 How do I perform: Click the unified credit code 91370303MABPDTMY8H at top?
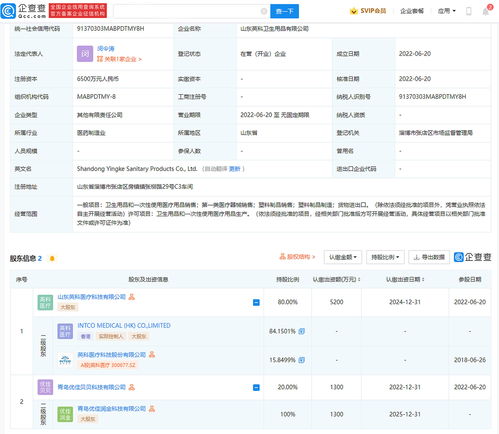(x=110, y=29)
